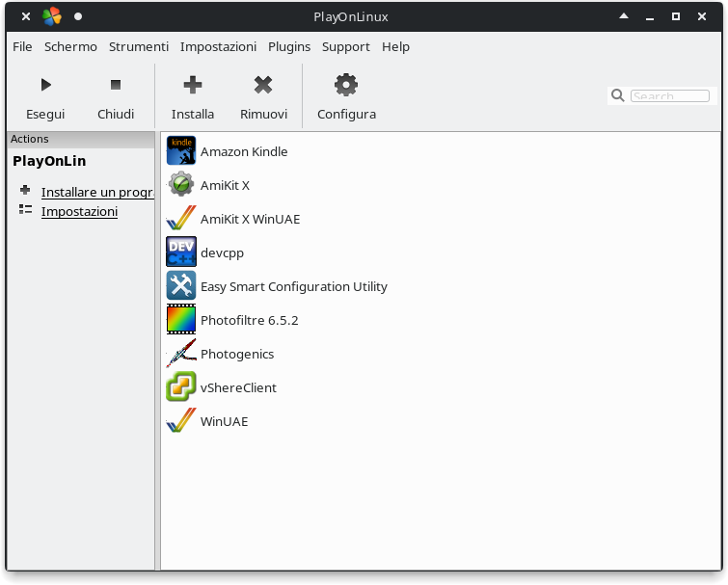Image resolution: width=728 pixels, height=585 pixels.
Task: Select Photofiltre 6.5.2 text entry
Action: pyautogui.click(x=250, y=321)
